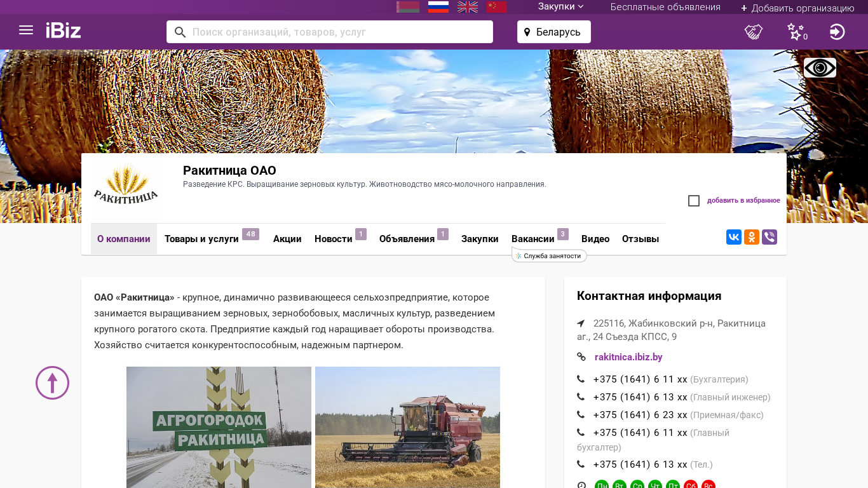868x488 pixels.
Task: Toggle the accessibility eye view icon
Action: [x=820, y=68]
